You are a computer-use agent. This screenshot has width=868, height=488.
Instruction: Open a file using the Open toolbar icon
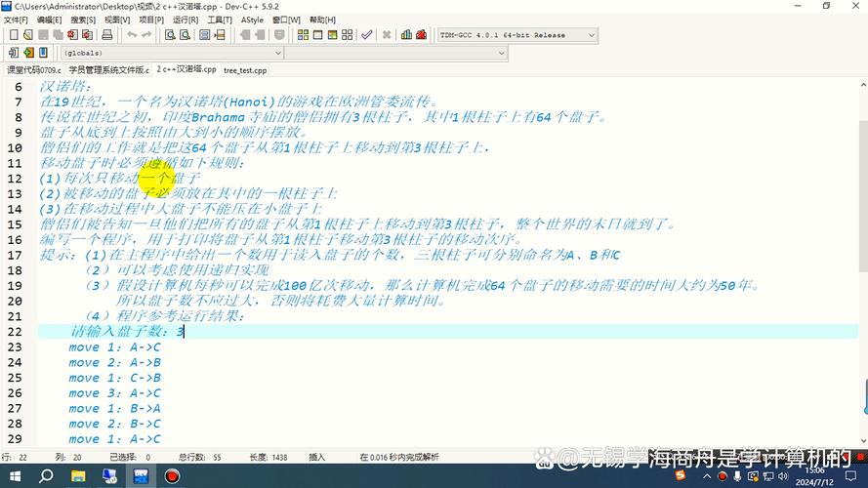(x=28, y=35)
